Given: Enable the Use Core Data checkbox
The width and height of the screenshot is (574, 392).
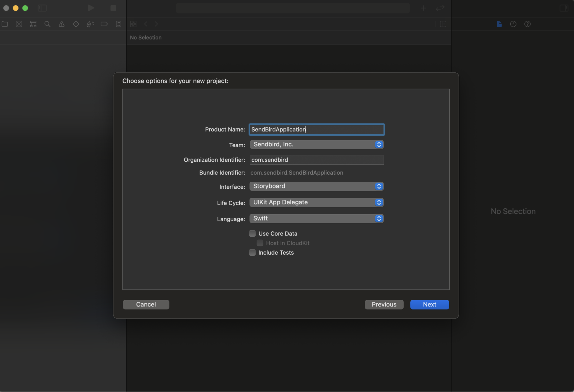Looking at the screenshot, I should pyautogui.click(x=252, y=233).
